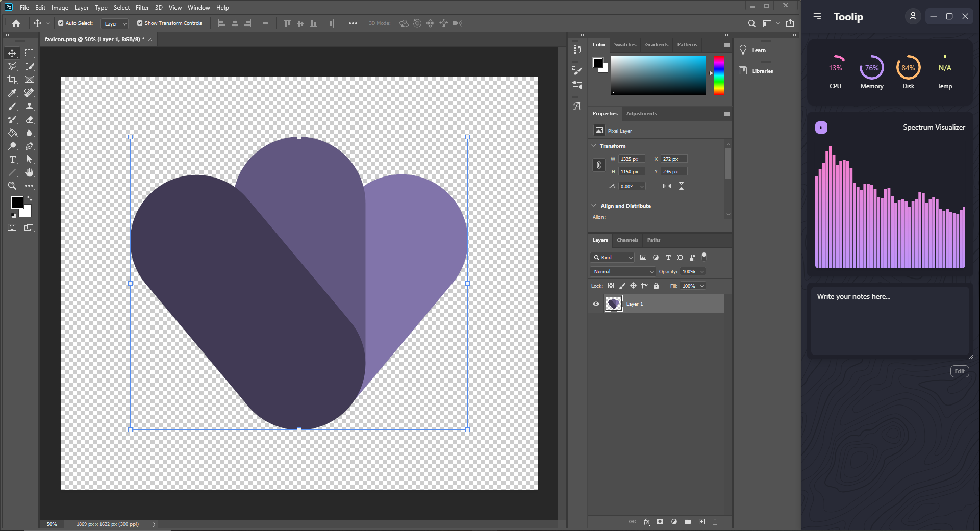Collapse the Transform section
980x531 pixels.
(x=594, y=146)
